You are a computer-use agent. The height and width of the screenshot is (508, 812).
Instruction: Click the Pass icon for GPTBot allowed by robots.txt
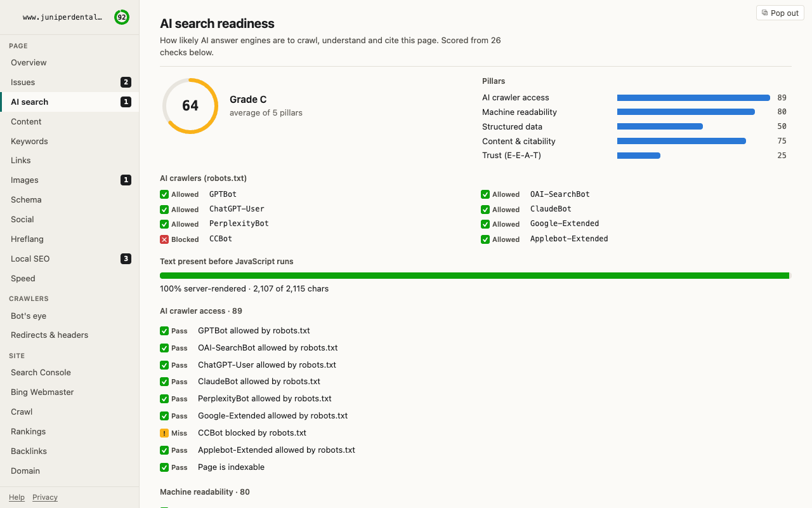click(164, 331)
